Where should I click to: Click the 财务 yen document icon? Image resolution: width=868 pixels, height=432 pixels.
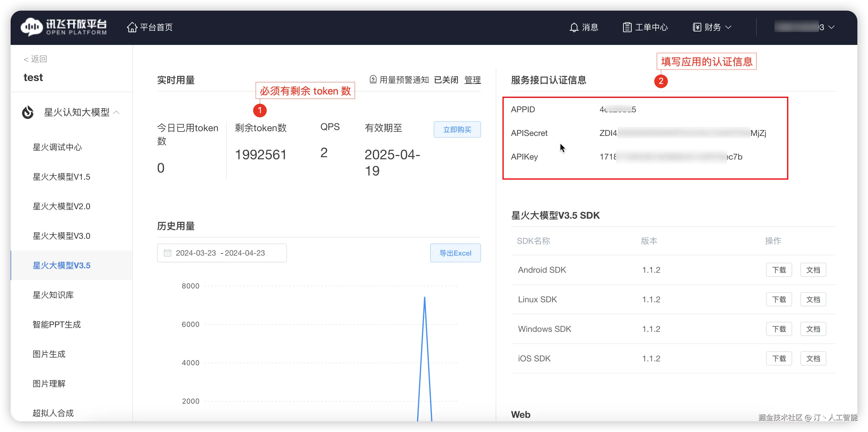click(696, 27)
